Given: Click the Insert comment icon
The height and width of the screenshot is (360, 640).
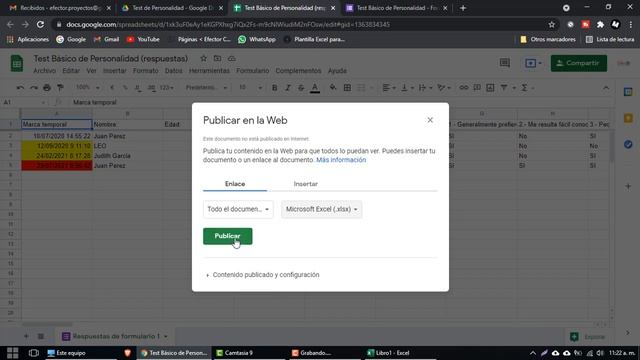Looking at the screenshot, I should pyautogui.click(x=477, y=88).
